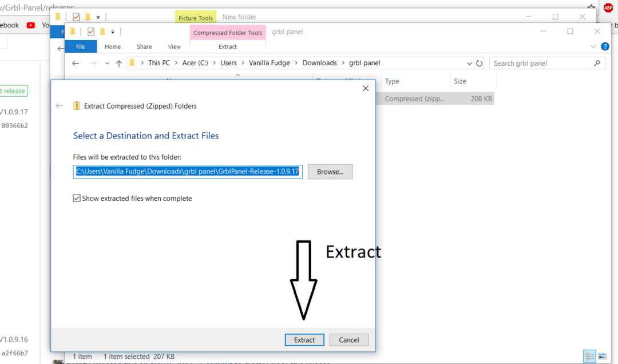Switch to details view in the status bar
Screen dimensions: 618x364
point(590,357)
